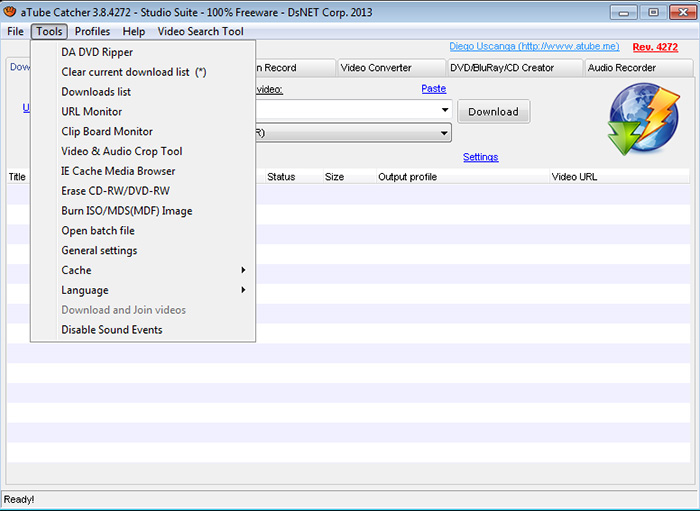The width and height of the screenshot is (700, 511).
Task: Expand the Cache submenu
Action: click(143, 270)
